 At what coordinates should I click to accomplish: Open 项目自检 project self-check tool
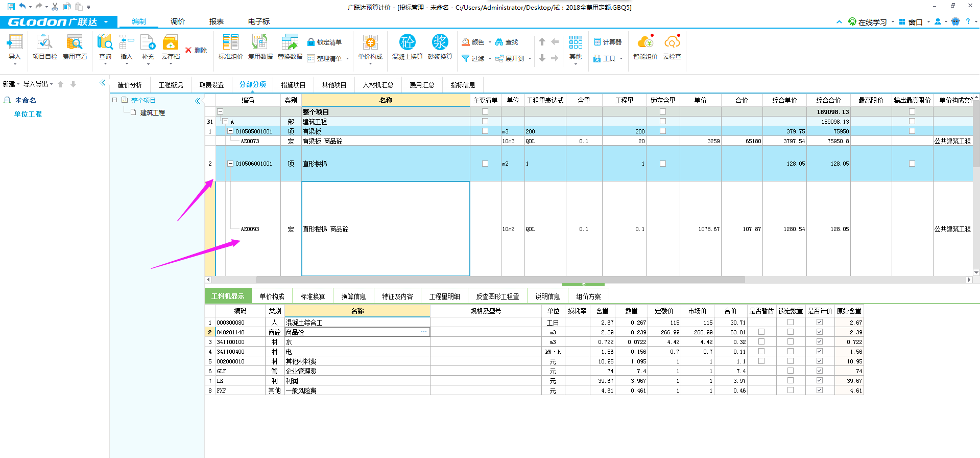(44, 48)
